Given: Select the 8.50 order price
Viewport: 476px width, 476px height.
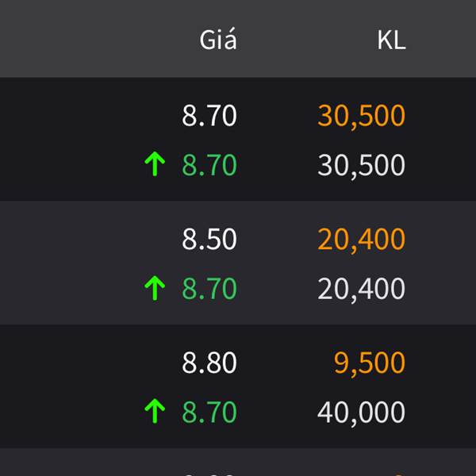Looking at the screenshot, I should click(x=209, y=240).
